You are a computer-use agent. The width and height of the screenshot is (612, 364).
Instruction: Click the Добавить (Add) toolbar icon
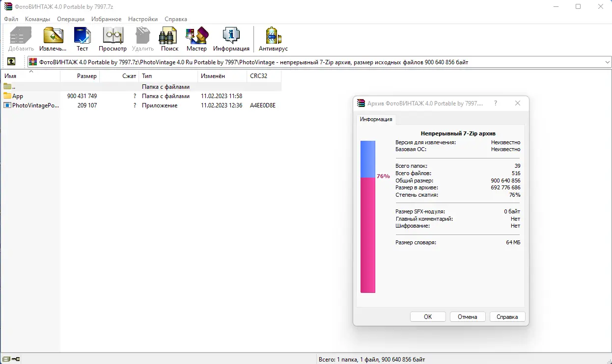tap(21, 35)
